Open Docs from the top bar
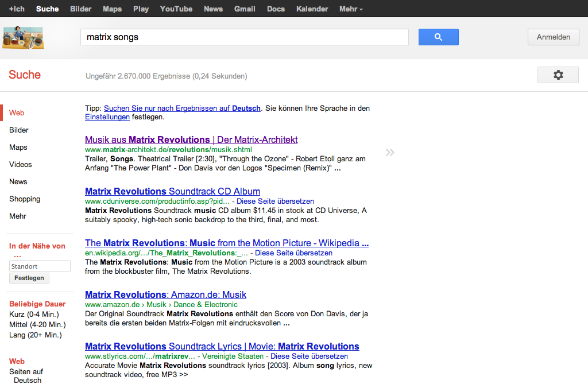 tap(276, 9)
